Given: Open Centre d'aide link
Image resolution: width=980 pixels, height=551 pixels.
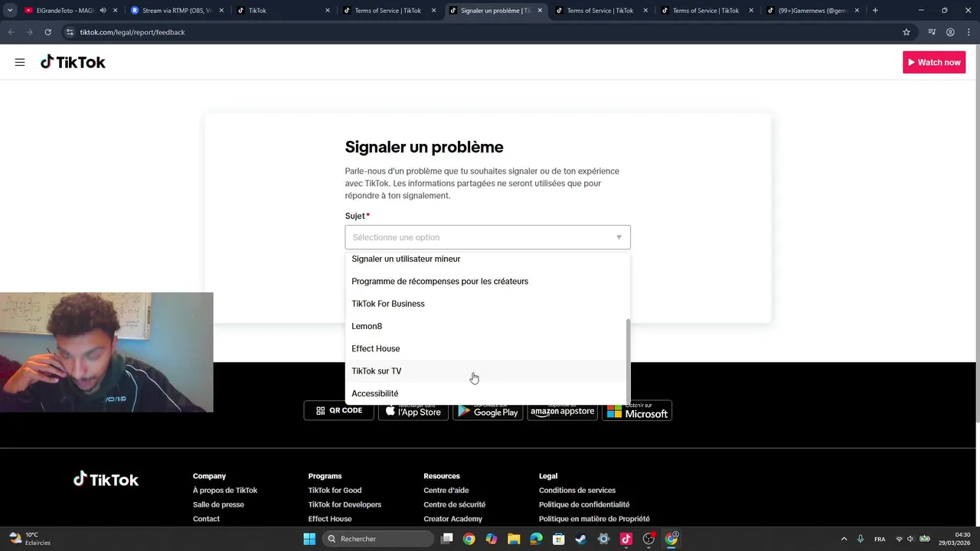Looking at the screenshot, I should [x=446, y=491].
